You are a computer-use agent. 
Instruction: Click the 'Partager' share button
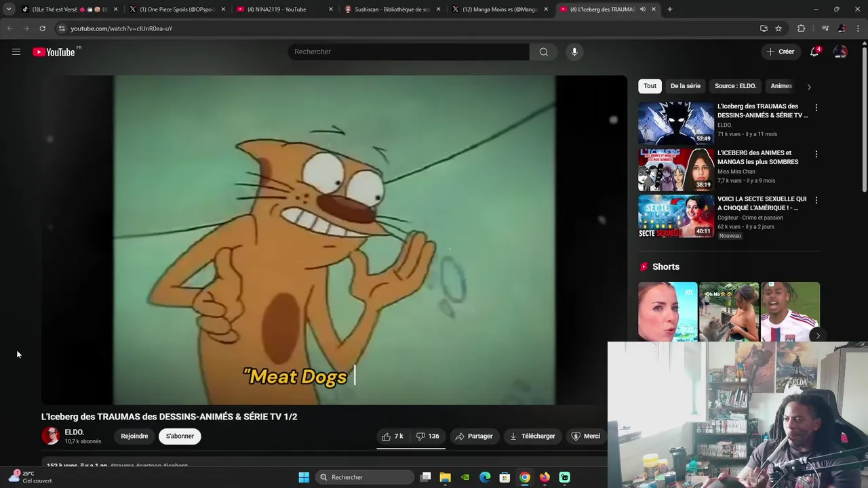(473, 436)
